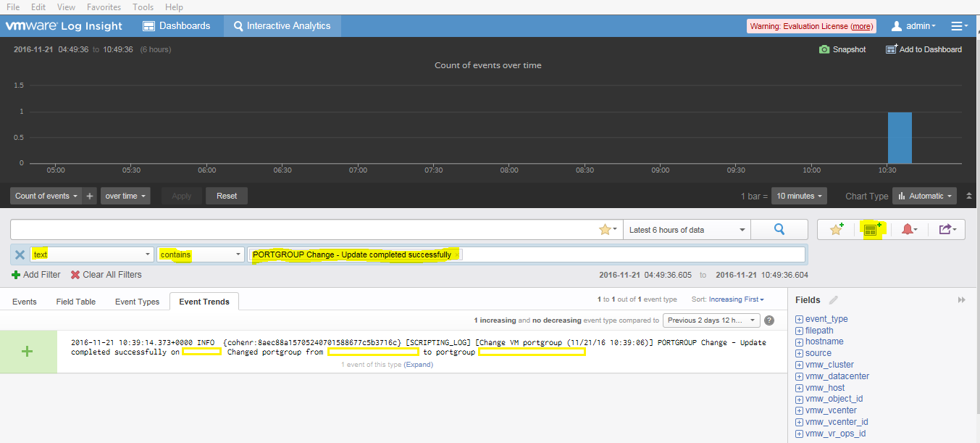This screenshot has height=443, width=980.
Task: Expand the vmw_vr_ops_id field
Action: [x=799, y=434]
